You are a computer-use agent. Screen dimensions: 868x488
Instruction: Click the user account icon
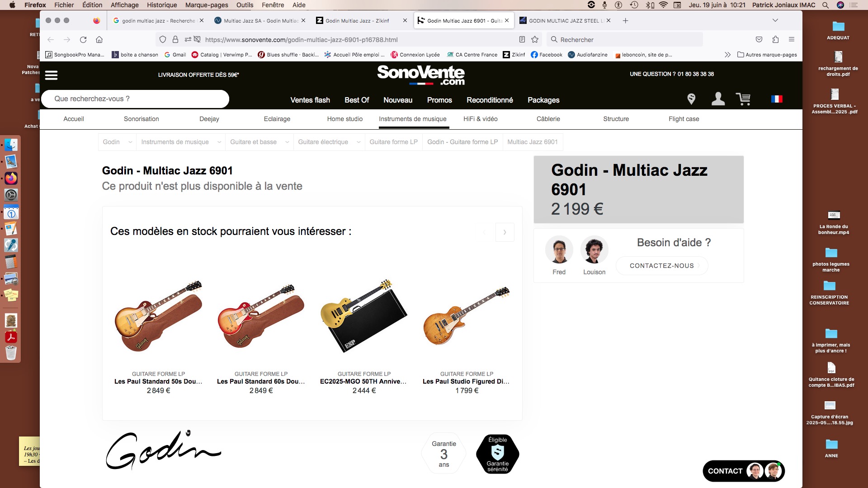point(718,99)
